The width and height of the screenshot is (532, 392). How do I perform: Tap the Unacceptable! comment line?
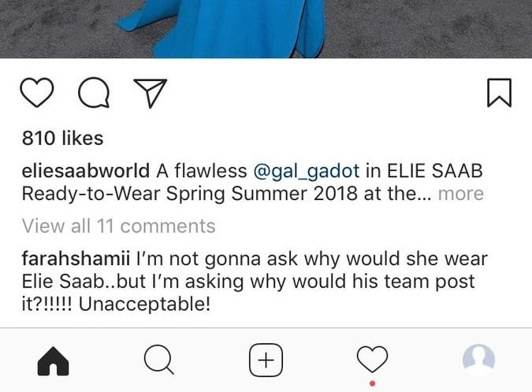[144, 305]
